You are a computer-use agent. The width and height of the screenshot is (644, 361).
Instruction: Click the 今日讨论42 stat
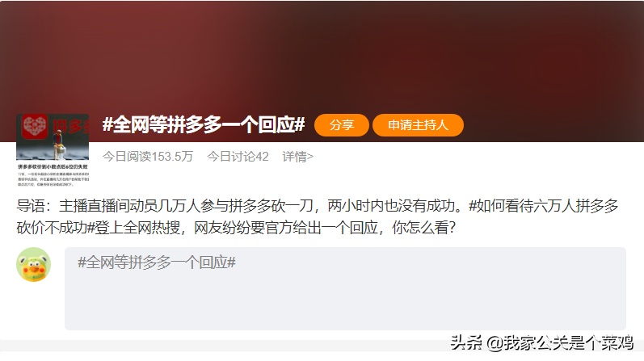[x=238, y=157]
